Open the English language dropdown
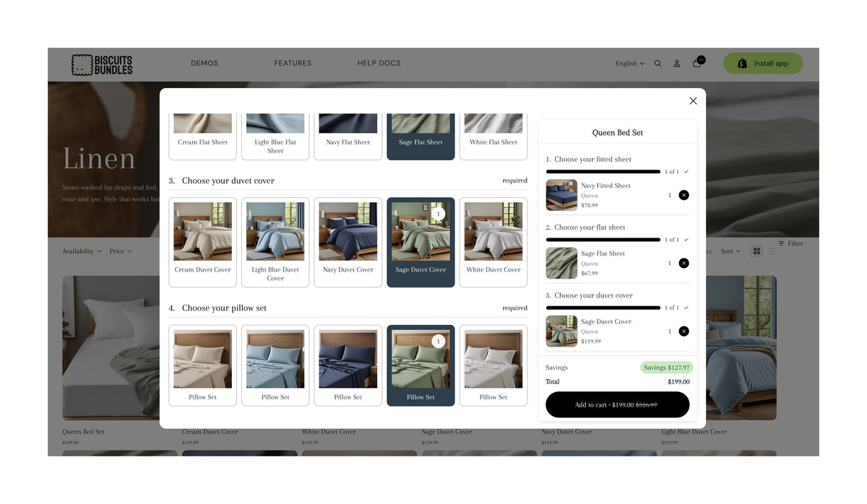Image resolution: width=867 pixels, height=504 pixels. tap(630, 64)
